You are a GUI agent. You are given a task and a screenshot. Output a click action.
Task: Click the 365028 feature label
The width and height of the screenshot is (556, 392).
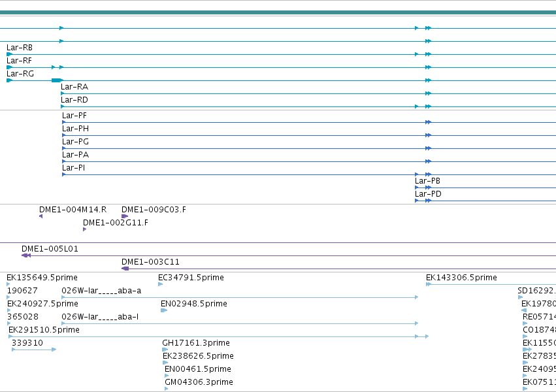point(23,318)
